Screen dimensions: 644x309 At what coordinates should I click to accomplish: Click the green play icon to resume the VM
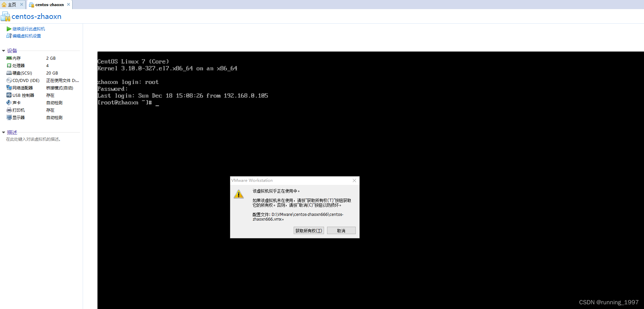click(9, 29)
